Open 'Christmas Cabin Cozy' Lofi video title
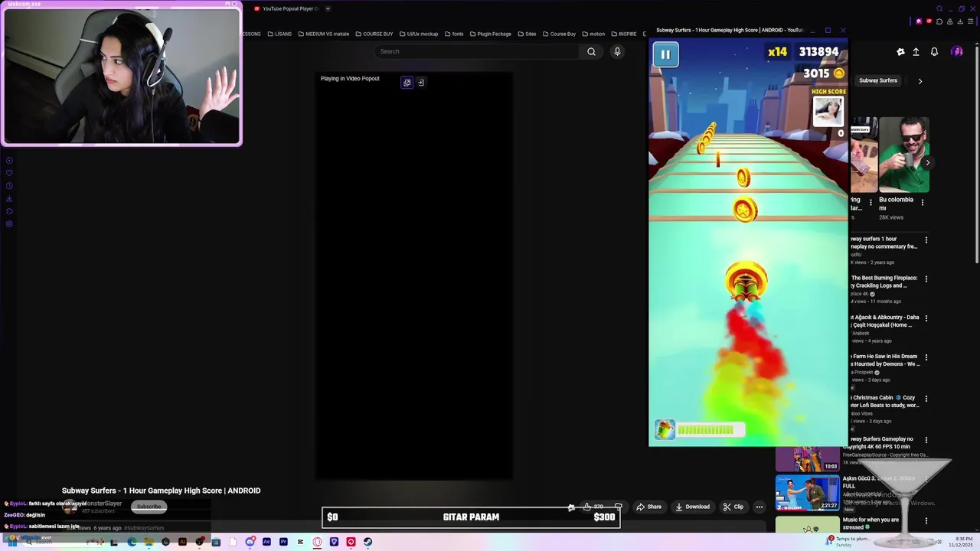 (884, 401)
